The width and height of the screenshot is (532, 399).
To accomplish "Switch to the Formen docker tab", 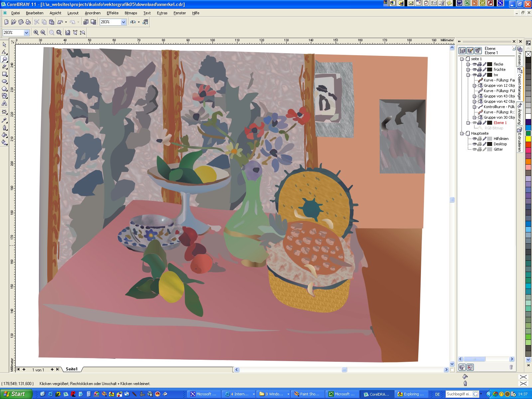I will pos(519,56).
